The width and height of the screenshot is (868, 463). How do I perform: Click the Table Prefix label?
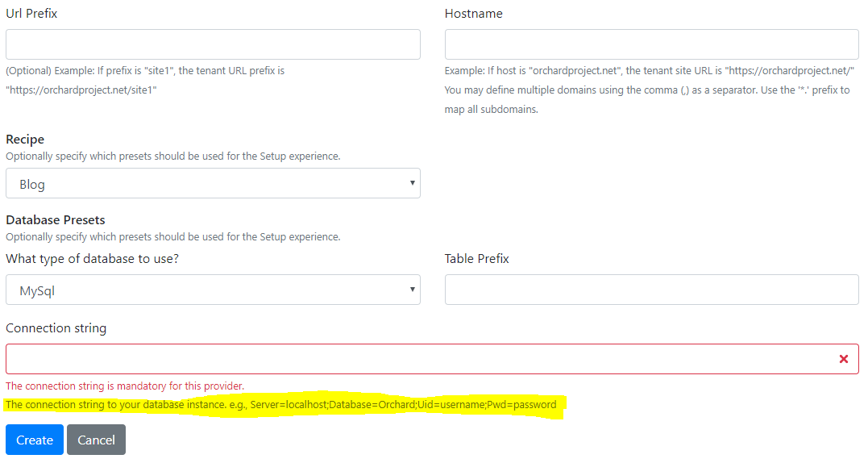476,259
